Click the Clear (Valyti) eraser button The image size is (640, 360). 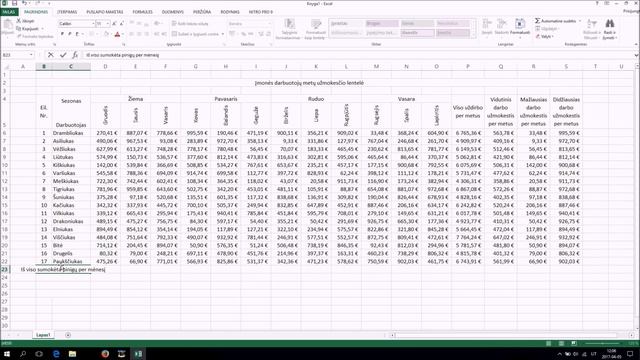point(544,36)
